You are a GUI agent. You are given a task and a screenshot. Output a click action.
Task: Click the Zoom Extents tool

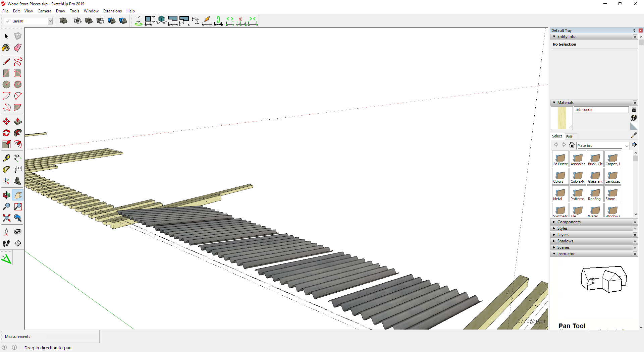(6, 218)
